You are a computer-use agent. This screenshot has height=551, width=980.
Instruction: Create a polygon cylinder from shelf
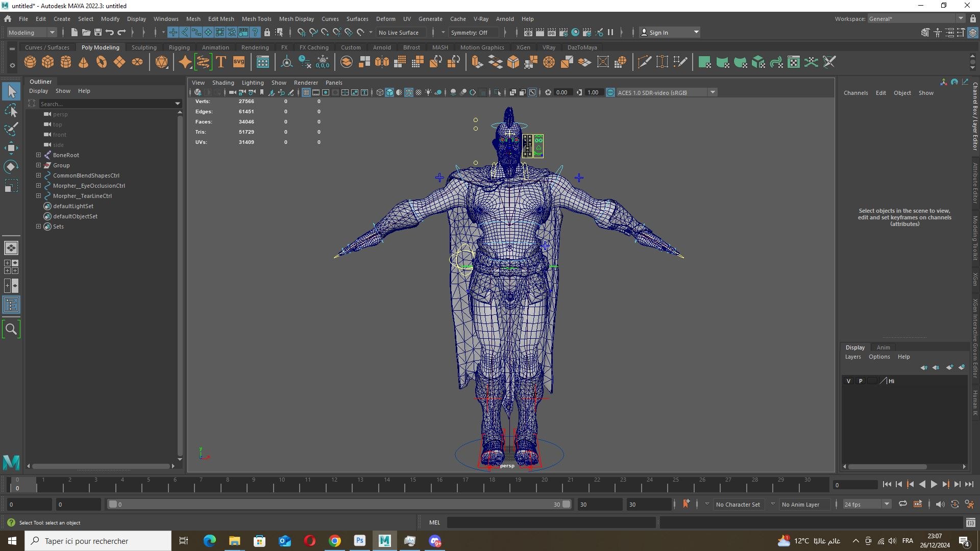[x=66, y=62]
